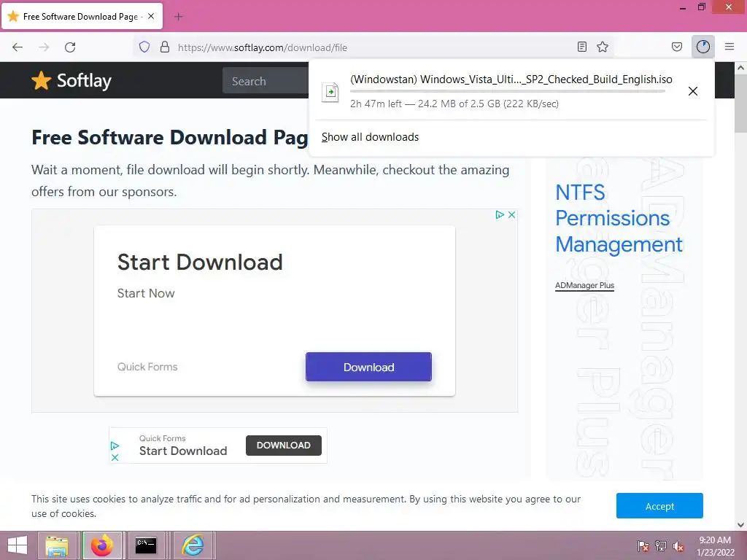Click the vertical scrollbar thumb
The height and width of the screenshot is (560, 747).
coord(741,104)
